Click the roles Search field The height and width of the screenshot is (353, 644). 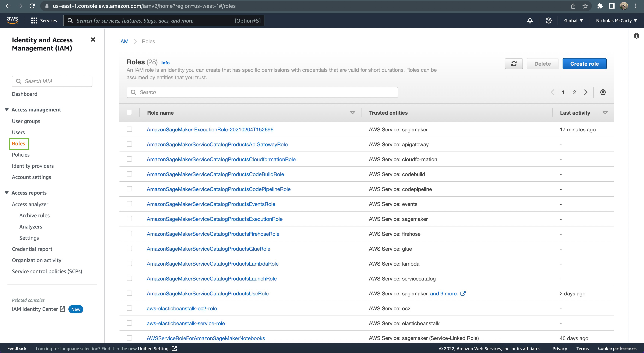click(262, 92)
